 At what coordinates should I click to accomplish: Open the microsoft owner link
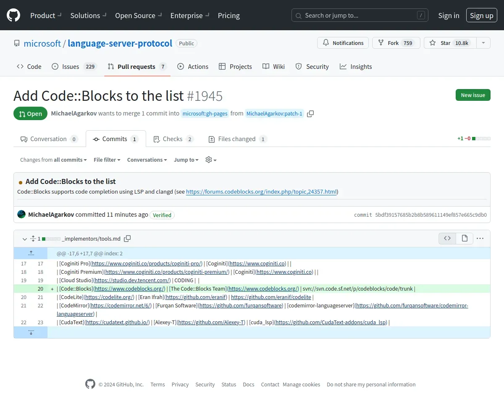[x=42, y=43]
